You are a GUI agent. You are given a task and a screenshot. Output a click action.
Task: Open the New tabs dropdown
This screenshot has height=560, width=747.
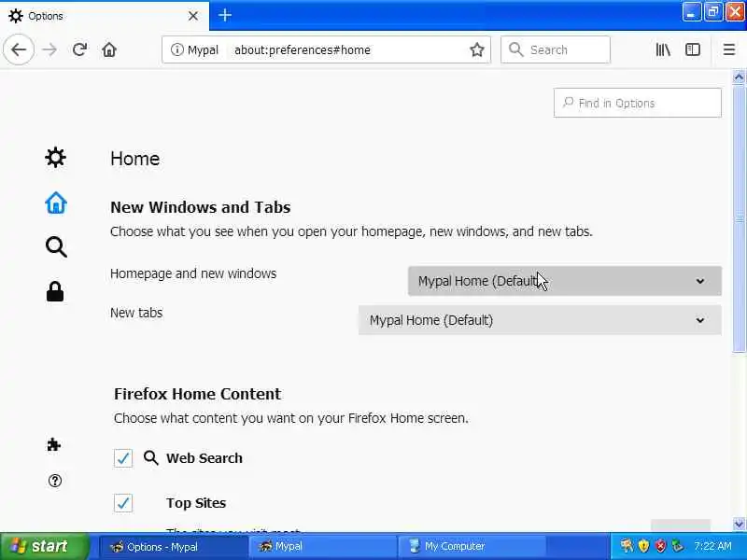pyautogui.click(x=540, y=320)
